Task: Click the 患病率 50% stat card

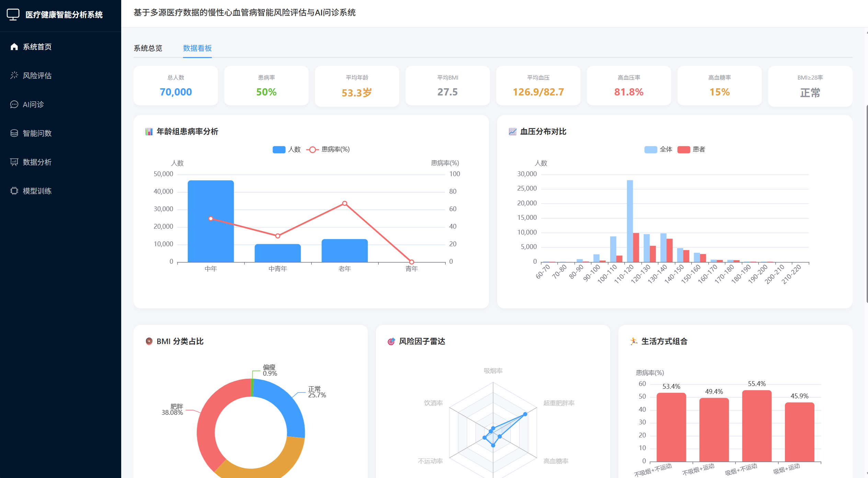Action: (x=266, y=86)
